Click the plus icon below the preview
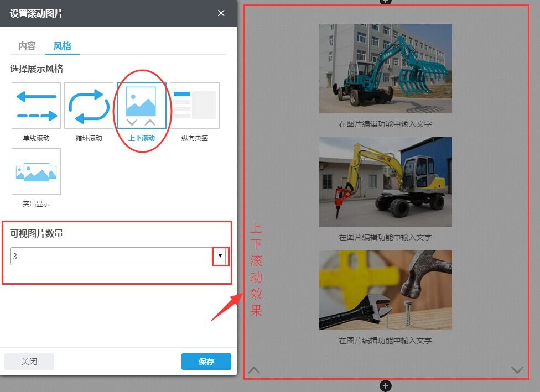Screen dimensions: 540x392 tap(386, 385)
